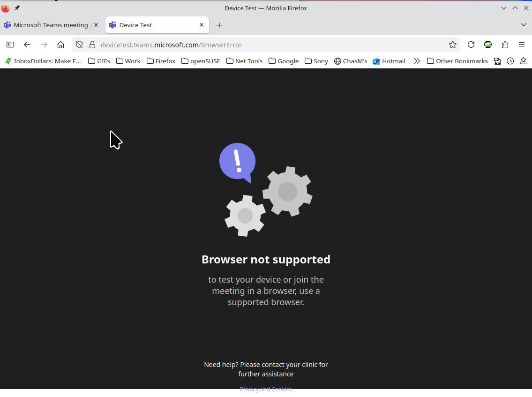
Task: Click the Privacy and Cookies link
Action: pos(266,389)
